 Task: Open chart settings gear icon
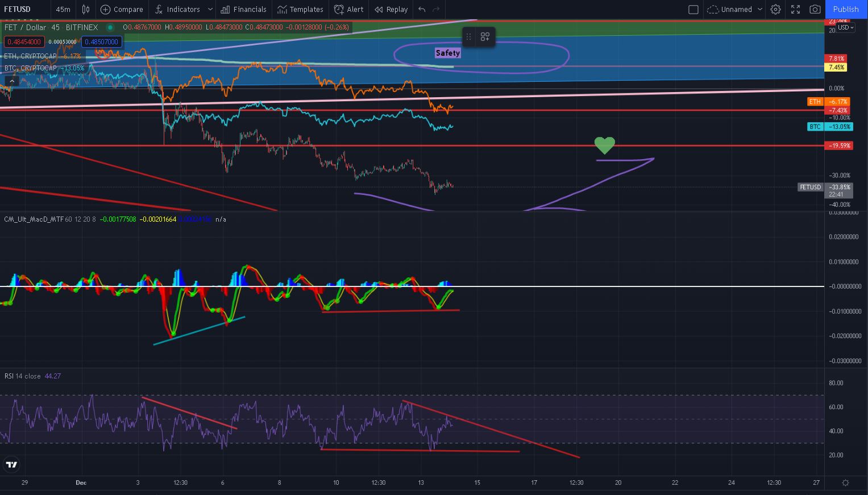(x=775, y=9)
